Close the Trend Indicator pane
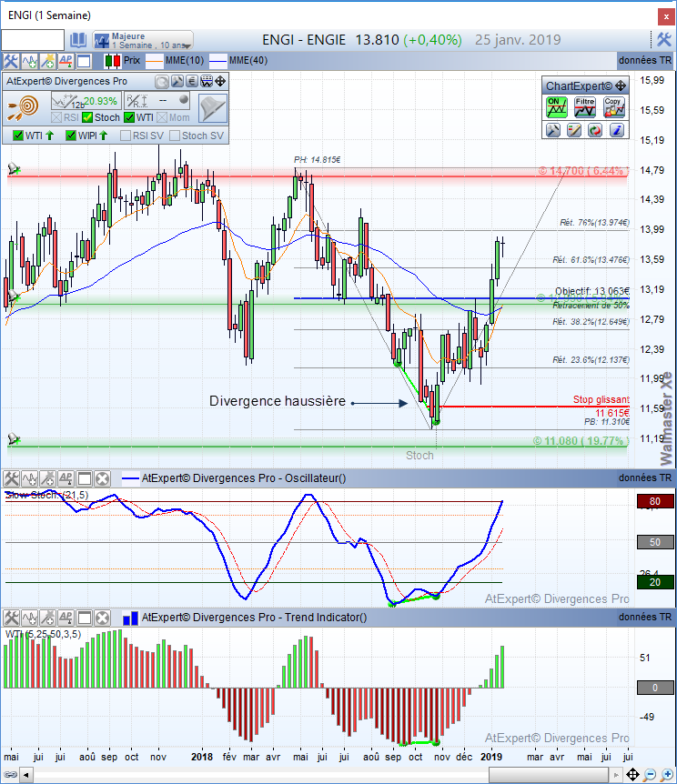The width and height of the screenshot is (677, 784). pyautogui.click(x=102, y=618)
